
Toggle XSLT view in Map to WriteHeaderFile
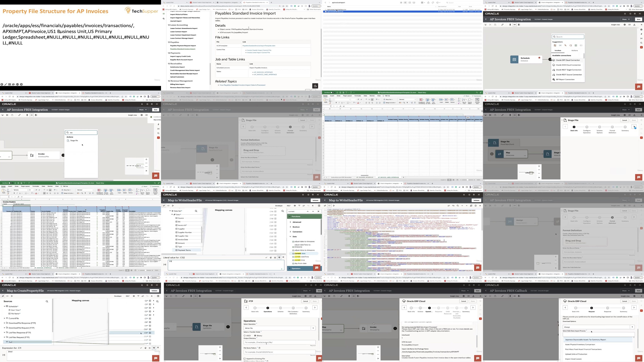[x=289, y=206]
